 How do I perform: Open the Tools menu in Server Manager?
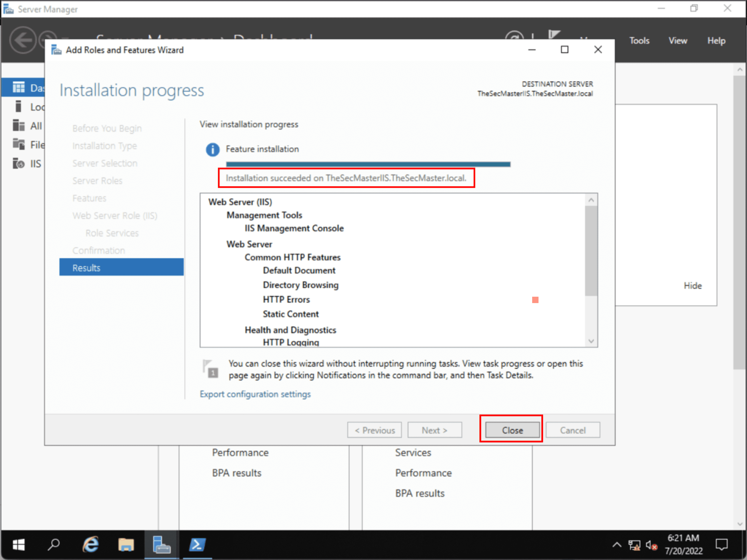(x=639, y=41)
